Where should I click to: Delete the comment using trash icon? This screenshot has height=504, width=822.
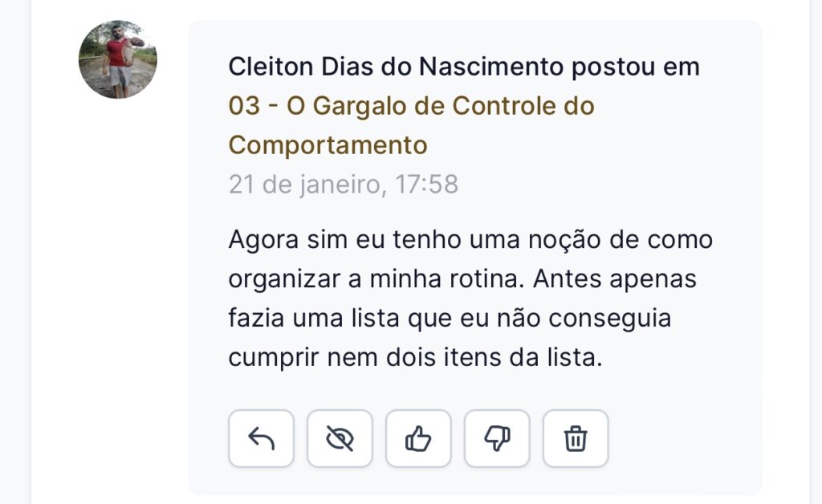coord(576,438)
